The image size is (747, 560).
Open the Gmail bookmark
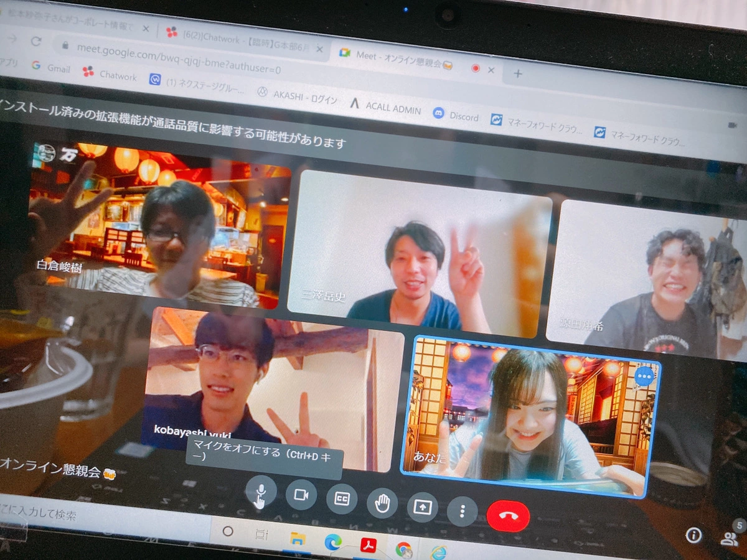point(52,67)
